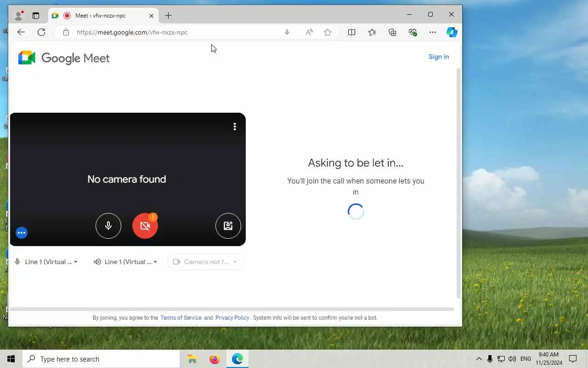Screen dimensions: 588x368
Task: Open the network tray icon
Action: pos(501,359)
